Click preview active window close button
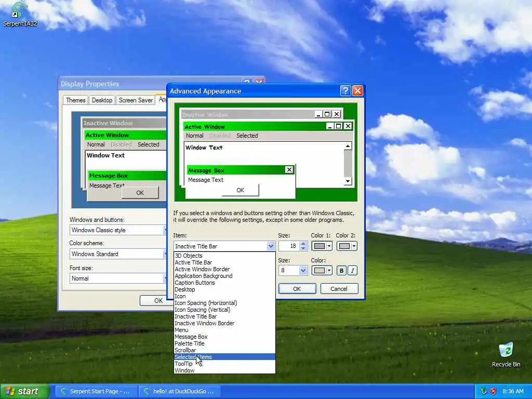532x399 pixels. pos(348,126)
